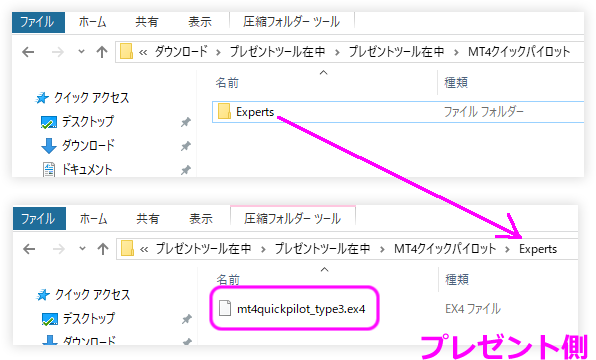Select デスクトップ in lower window sidebar
This screenshot has width=596, height=360.
tap(89, 319)
